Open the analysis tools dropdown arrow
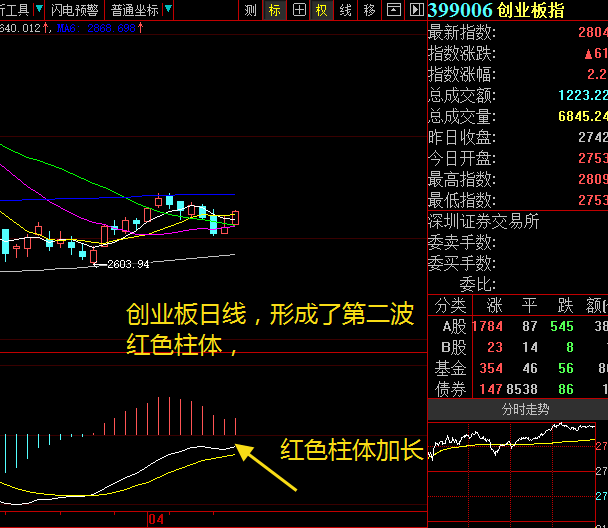This screenshot has height=528, width=608. click(38, 10)
